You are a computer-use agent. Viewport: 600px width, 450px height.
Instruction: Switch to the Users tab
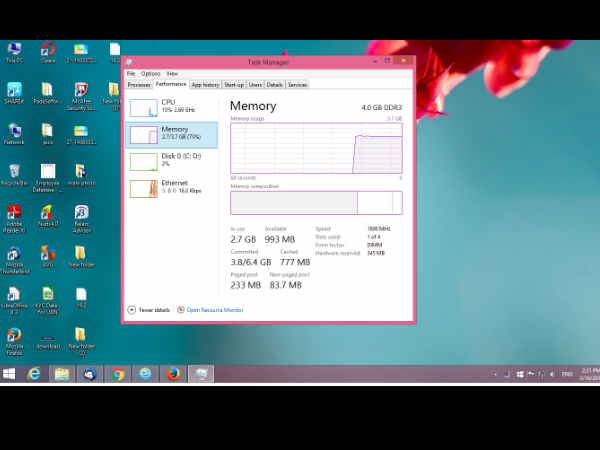[255, 85]
